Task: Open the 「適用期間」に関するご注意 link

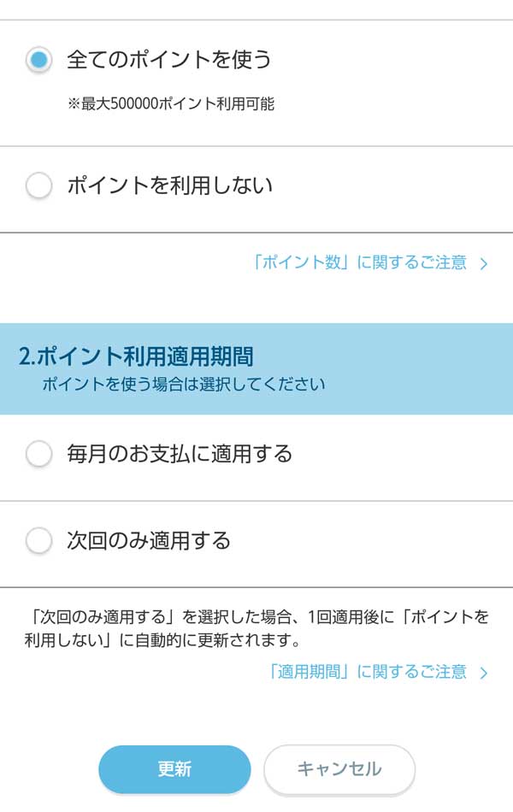Action: (x=368, y=673)
